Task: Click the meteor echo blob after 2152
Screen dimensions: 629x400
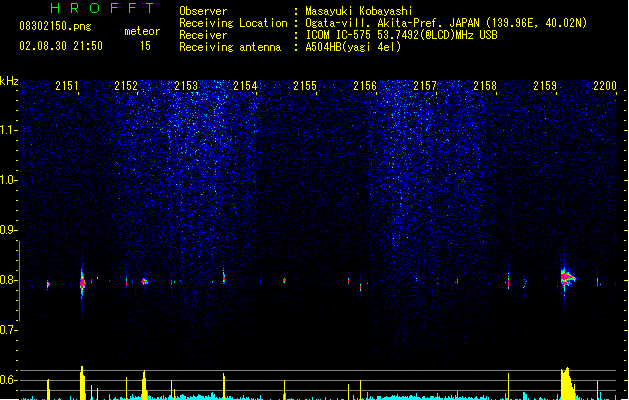Action: click(x=145, y=282)
